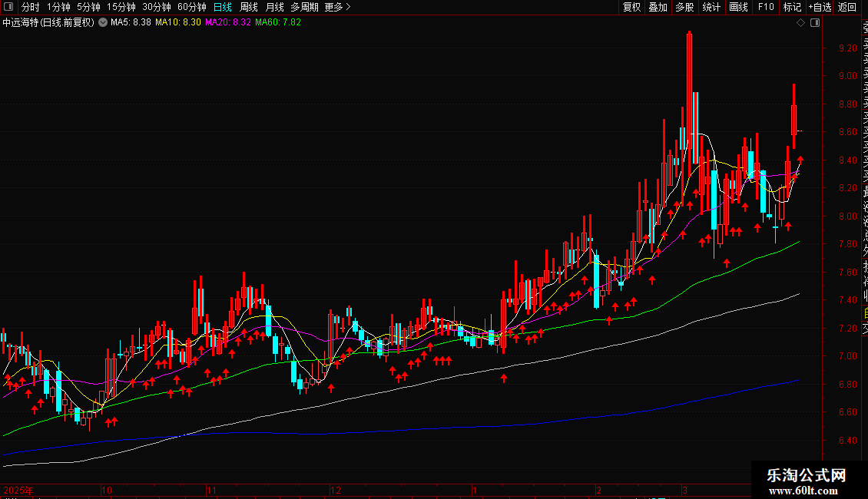Open the 多周期 multi-period view

point(304,7)
